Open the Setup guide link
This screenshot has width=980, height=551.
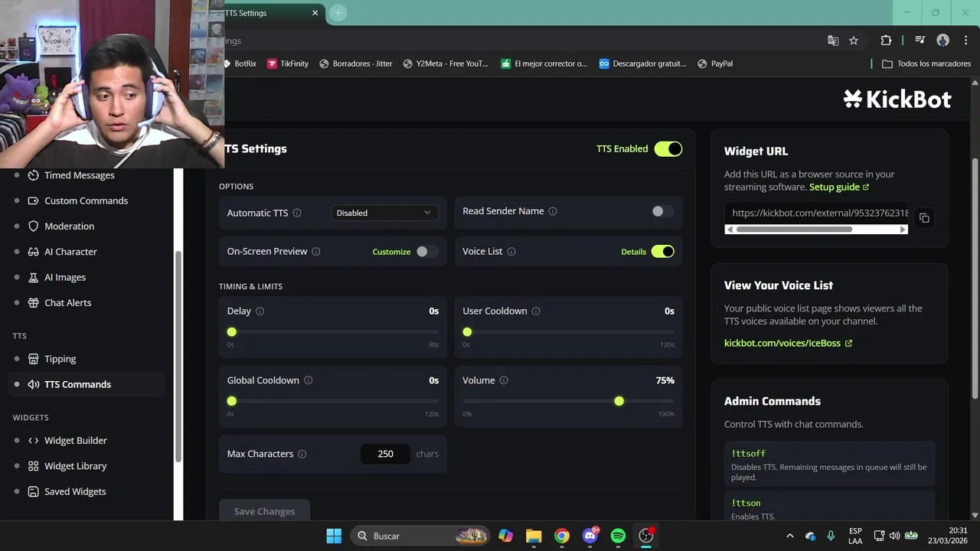[839, 187]
